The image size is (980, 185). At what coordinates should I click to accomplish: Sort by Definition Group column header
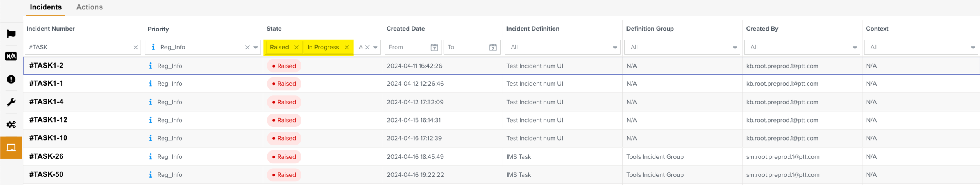pos(650,29)
